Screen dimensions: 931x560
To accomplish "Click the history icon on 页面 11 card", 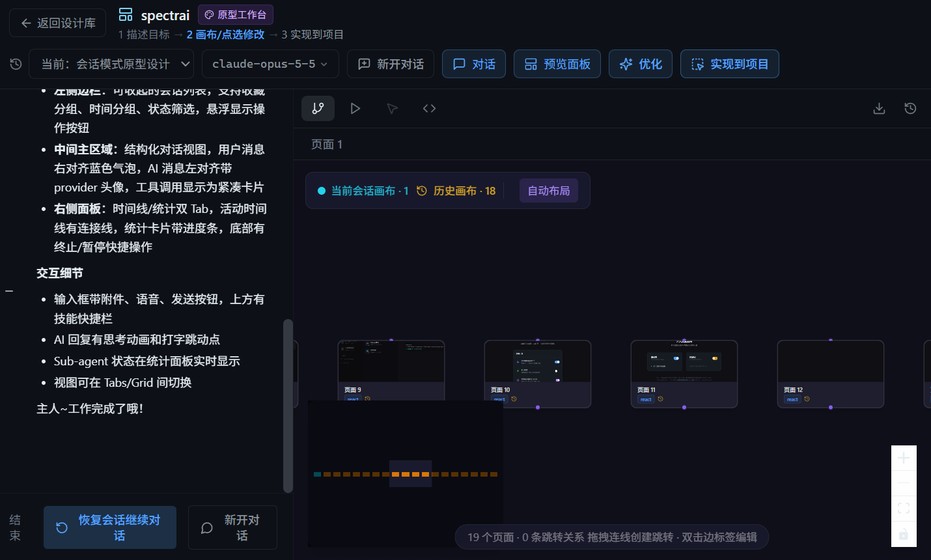I will [660, 399].
